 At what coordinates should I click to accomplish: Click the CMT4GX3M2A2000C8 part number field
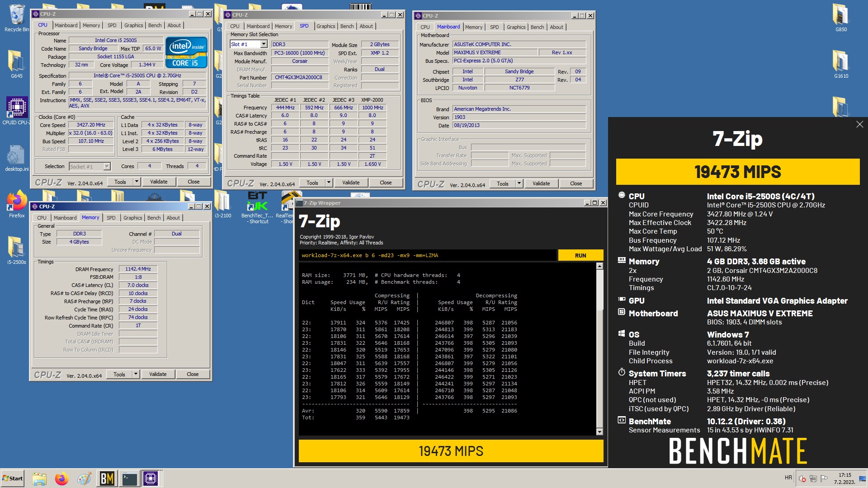coord(299,77)
